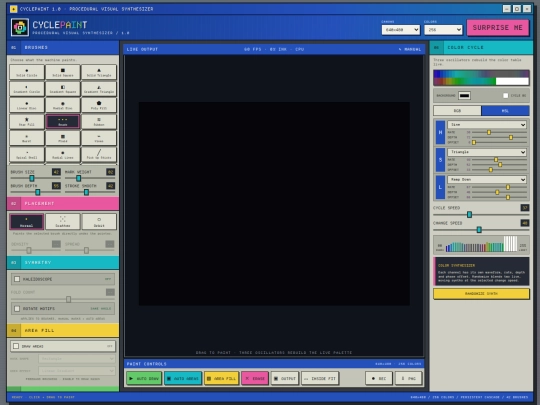Click the Color Cycle panel header
Screen dimensions: 540x405
click(x=481, y=48)
